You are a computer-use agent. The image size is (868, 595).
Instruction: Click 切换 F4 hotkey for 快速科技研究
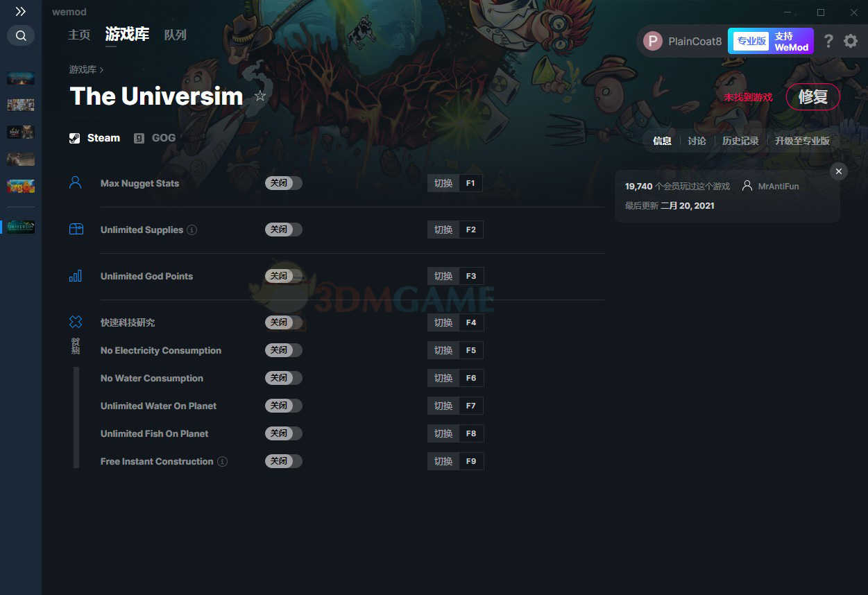click(x=455, y=322)
